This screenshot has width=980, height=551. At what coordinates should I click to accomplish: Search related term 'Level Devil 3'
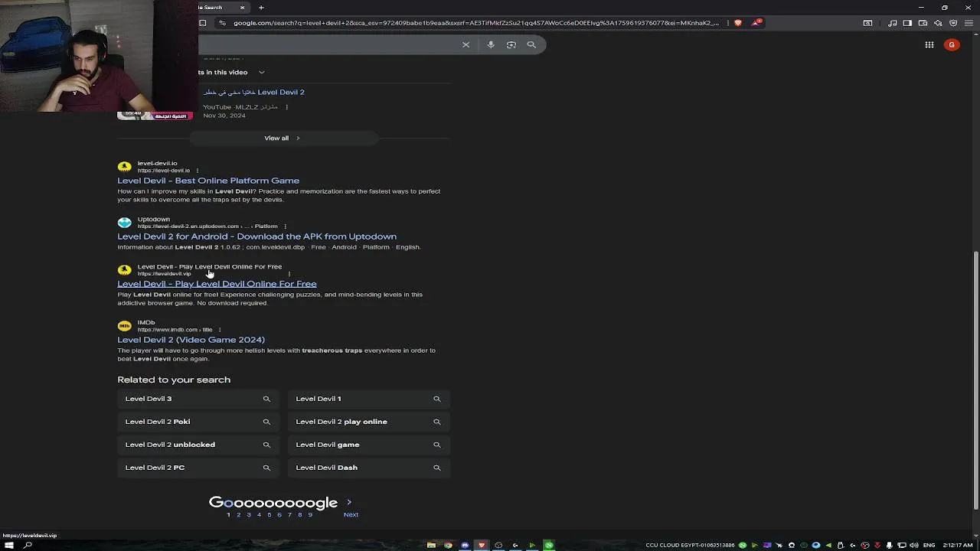pyautogui.click(x=198, y=399)
